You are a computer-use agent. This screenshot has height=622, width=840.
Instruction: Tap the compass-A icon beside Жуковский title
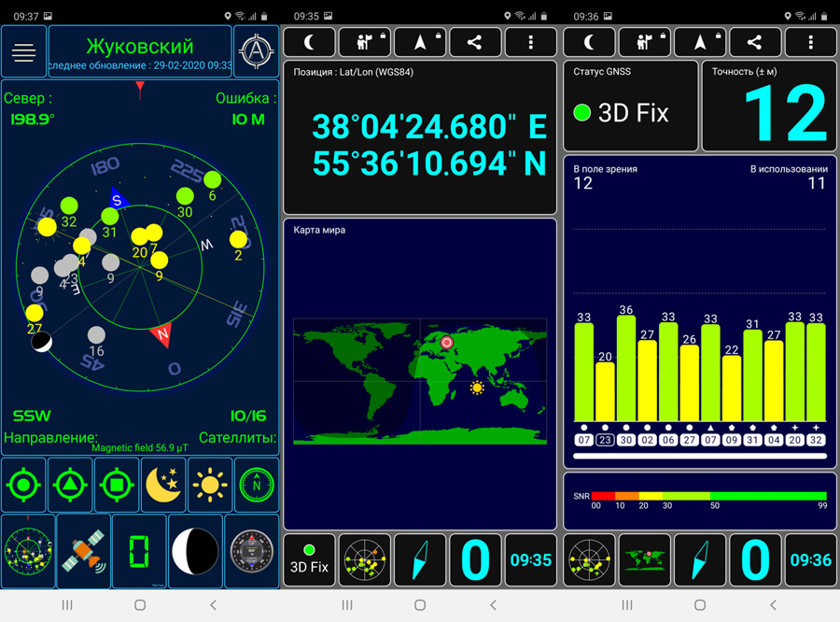pos(256,52)
